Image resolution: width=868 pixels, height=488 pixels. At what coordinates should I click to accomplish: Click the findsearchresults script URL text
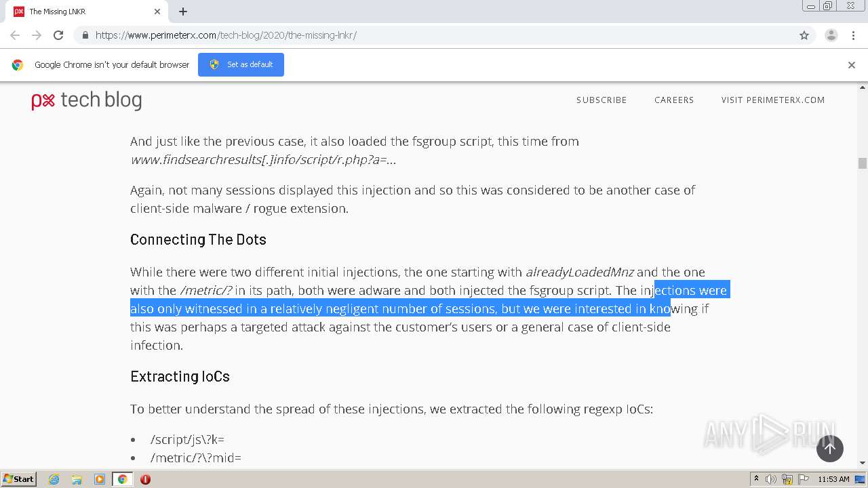[x=263, y=159]
